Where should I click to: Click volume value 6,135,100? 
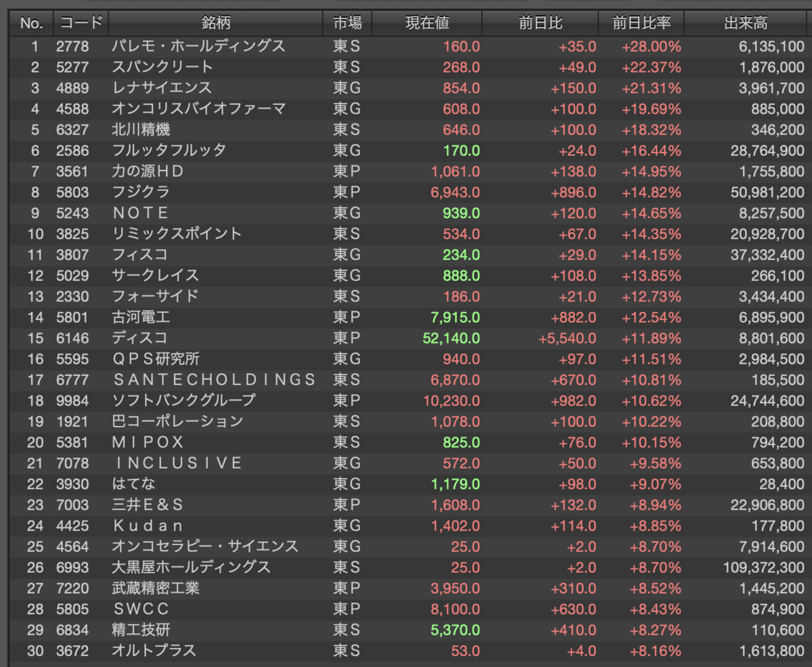click(x=771, y=47)
